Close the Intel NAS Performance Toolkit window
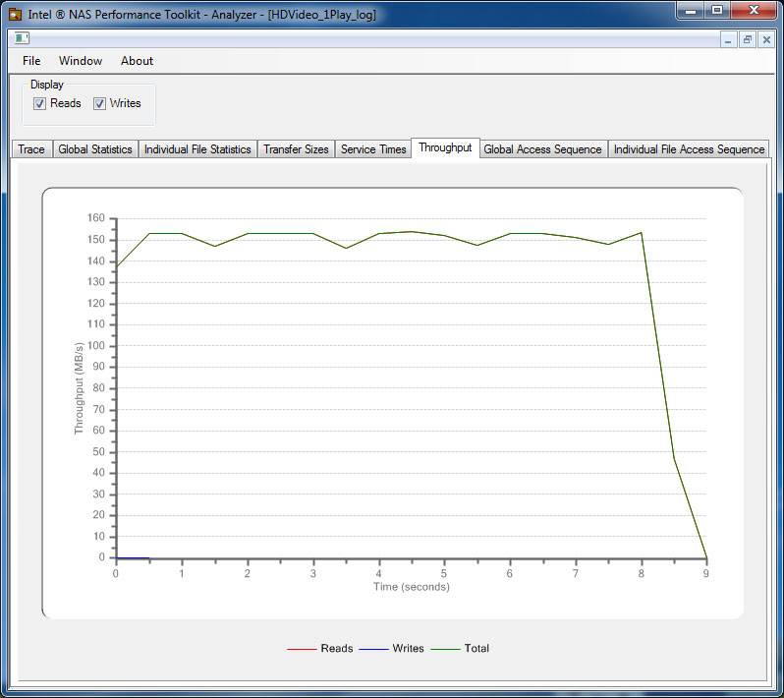Image resolution: width=784 pixels, height=698 pixels. pos(754,10)
